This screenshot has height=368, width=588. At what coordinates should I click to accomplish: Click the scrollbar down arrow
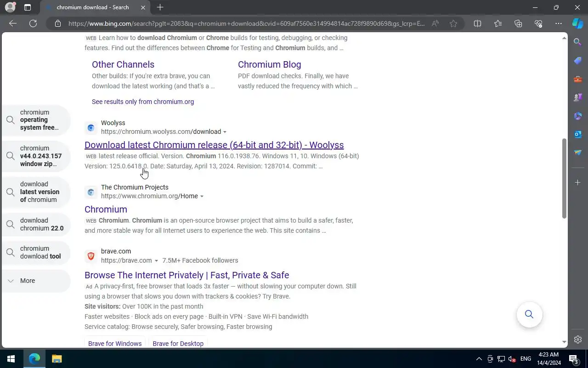click(x=564, y=342)
